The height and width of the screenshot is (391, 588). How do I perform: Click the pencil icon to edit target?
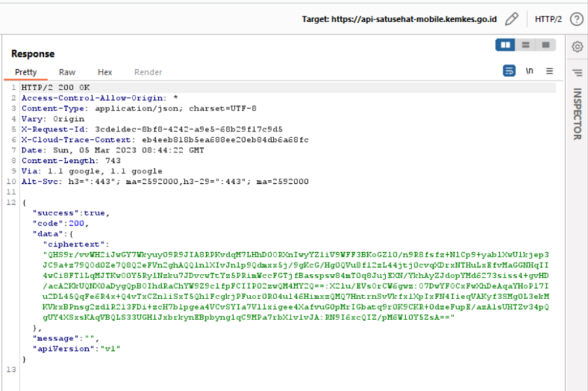[x=511, y=19]
